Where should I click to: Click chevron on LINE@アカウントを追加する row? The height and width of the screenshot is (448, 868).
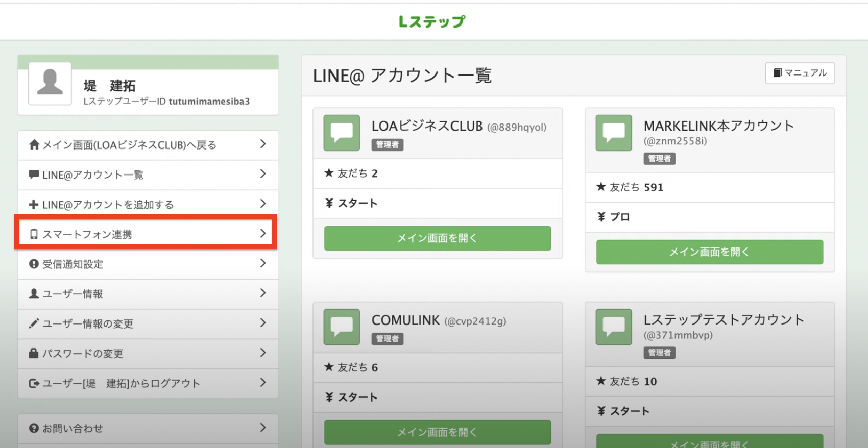coord(263,204)
